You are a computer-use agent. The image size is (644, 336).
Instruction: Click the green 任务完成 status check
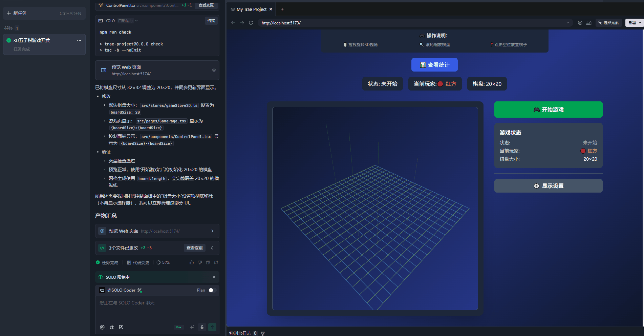(x=98, y=262)
